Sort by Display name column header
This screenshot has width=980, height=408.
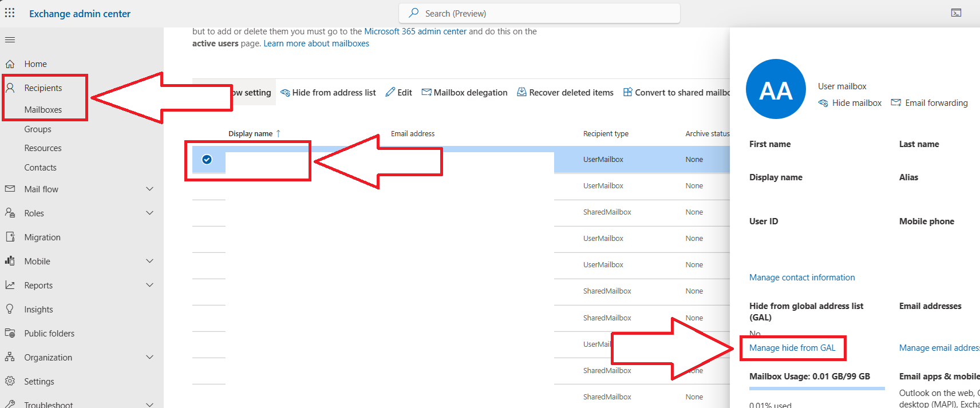pyautogui.click(x=255, y=133)
